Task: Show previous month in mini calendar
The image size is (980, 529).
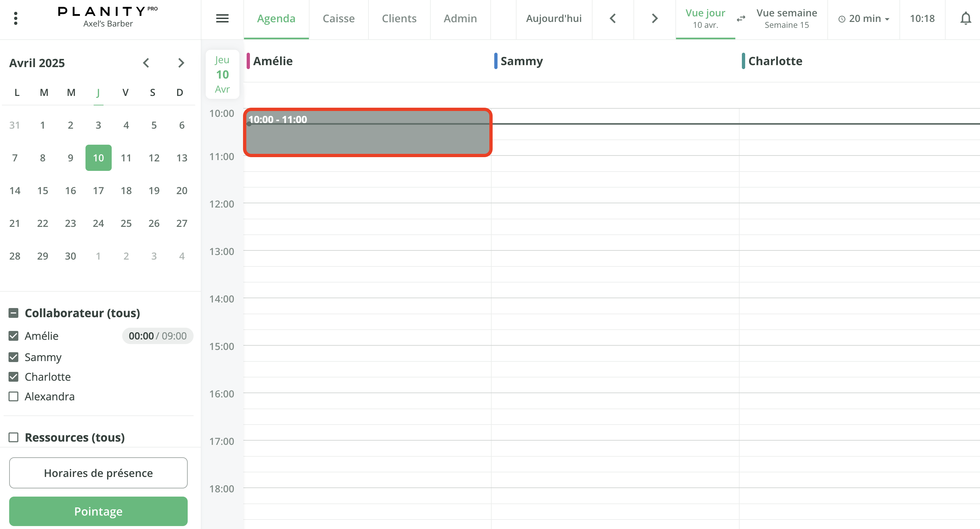Action: click(146, 63)
